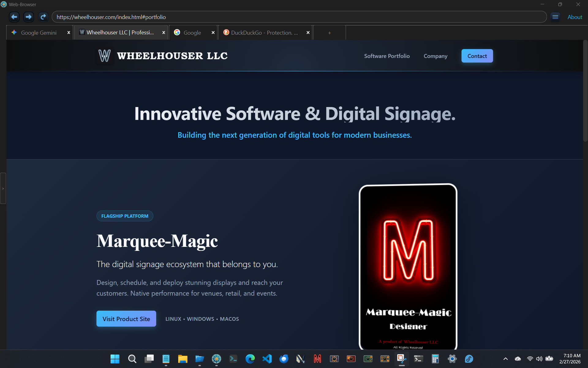The image size is (588, 368).
Task: Open the red M Marquee-Magic taskbar icon
Action: [317, 359]
